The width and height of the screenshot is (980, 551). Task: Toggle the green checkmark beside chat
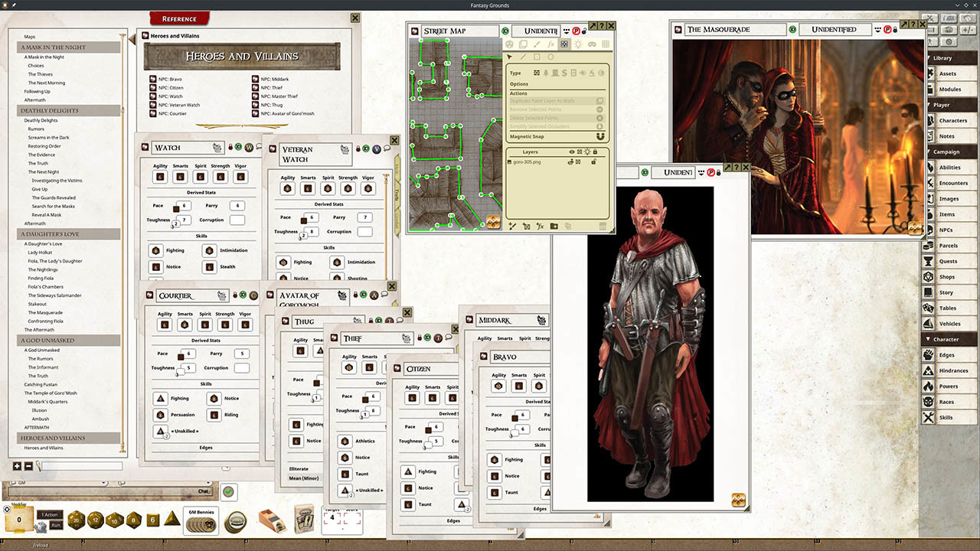228,492
